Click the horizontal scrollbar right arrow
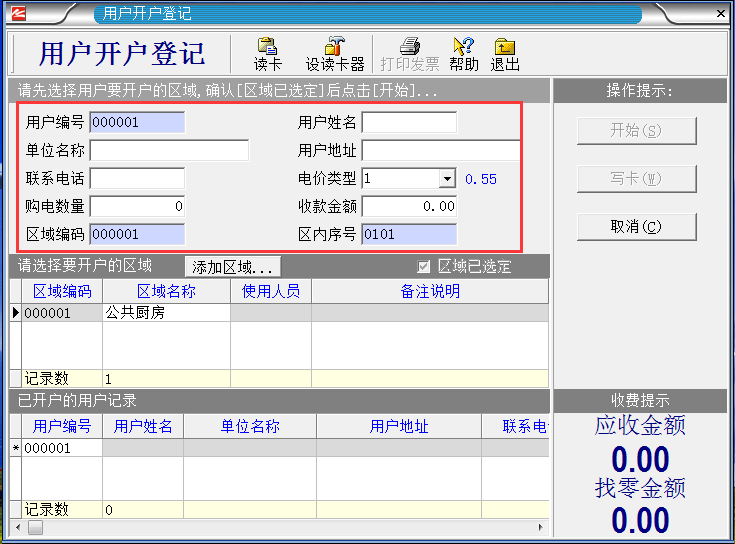 click(x=541, y=527)
